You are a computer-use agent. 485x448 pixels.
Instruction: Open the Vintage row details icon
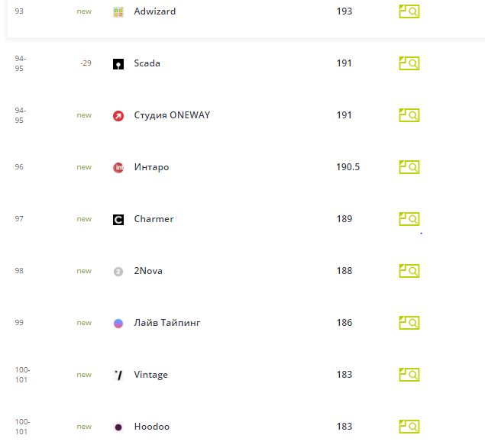click(409, 375)
